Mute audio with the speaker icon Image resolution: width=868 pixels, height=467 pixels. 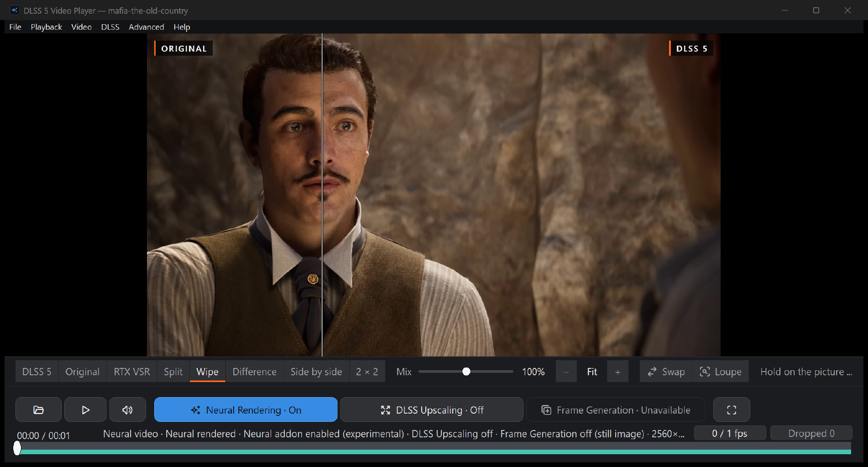click(127, 409)
